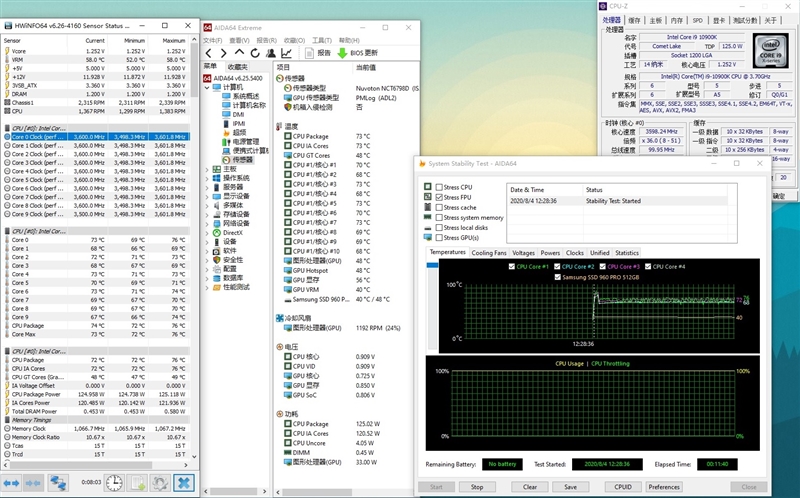Viewport: 800px width, 498px height.
Task: Open the graph icon in AIDA64 toolbar
Action: pos(287,53)
